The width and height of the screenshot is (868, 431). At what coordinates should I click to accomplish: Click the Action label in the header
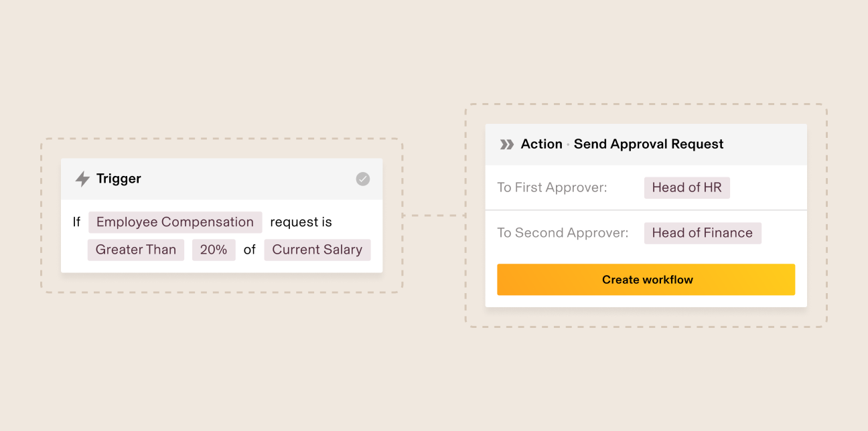[541, 144]
